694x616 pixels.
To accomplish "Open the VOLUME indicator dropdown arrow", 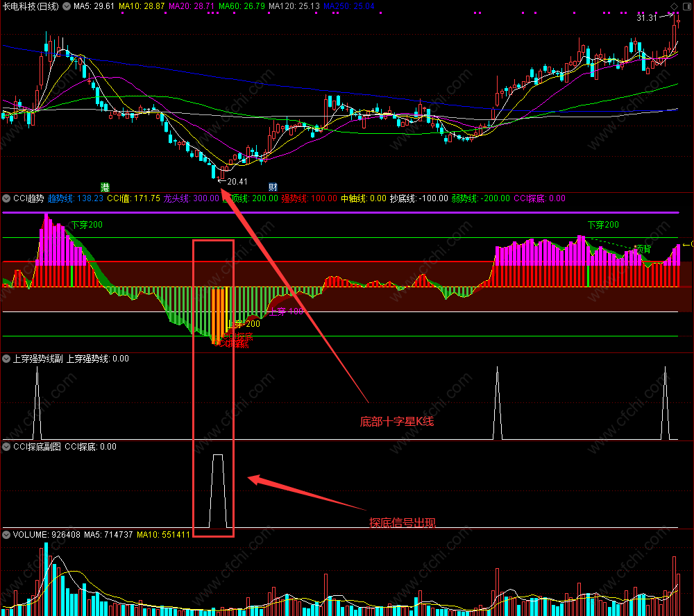I will 6,535.
